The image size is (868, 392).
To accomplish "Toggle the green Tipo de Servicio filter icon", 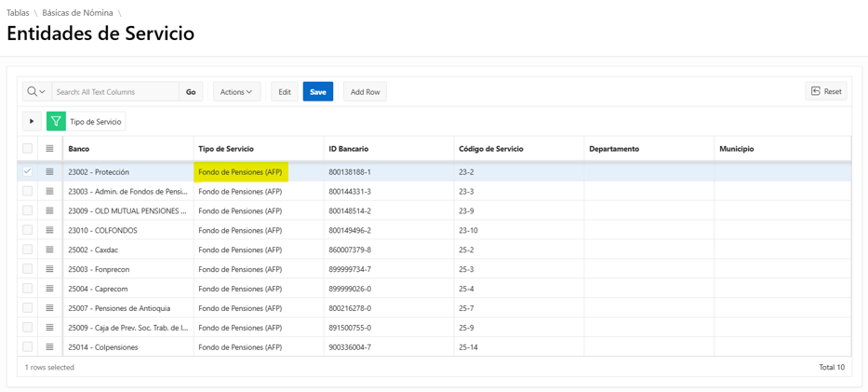I will click(x=56, y=121).
